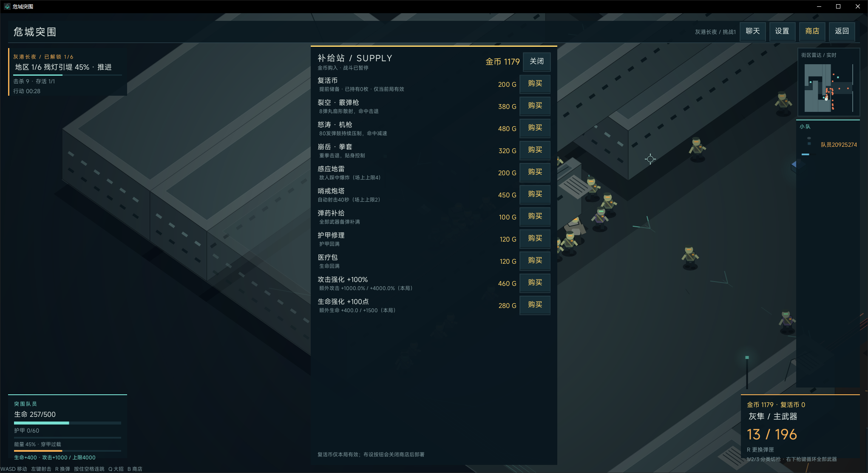
Task: Click the 补给站 / SUPPLY title
Action: (x=355, y=58)
